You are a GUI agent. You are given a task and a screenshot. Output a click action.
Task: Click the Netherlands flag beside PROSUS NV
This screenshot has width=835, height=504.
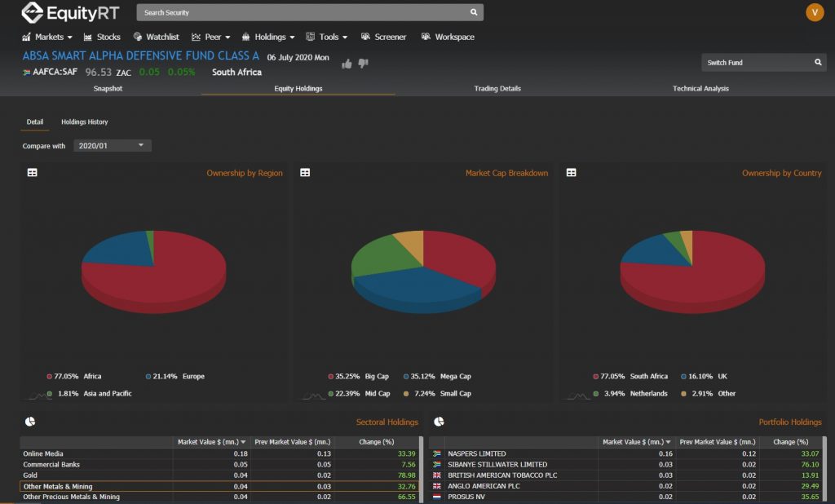[x=437, y=497]
